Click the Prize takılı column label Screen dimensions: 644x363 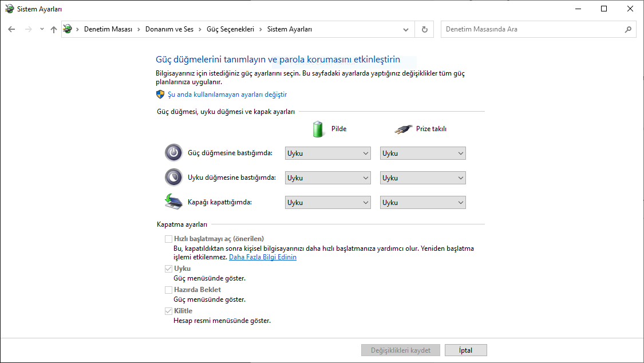coord(431,129)
